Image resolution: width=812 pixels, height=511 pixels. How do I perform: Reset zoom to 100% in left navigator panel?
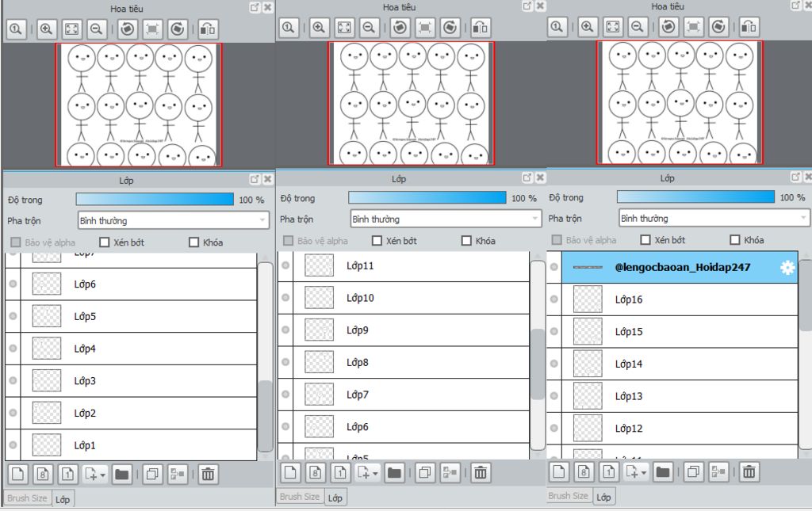click(16, 29)
